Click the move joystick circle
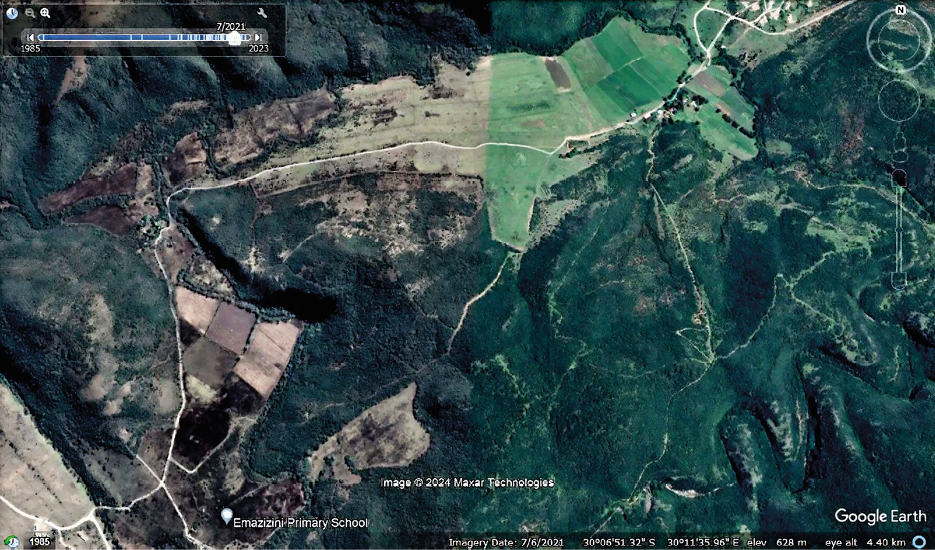This screenshot has height=550, width=935. click(898, 99)
